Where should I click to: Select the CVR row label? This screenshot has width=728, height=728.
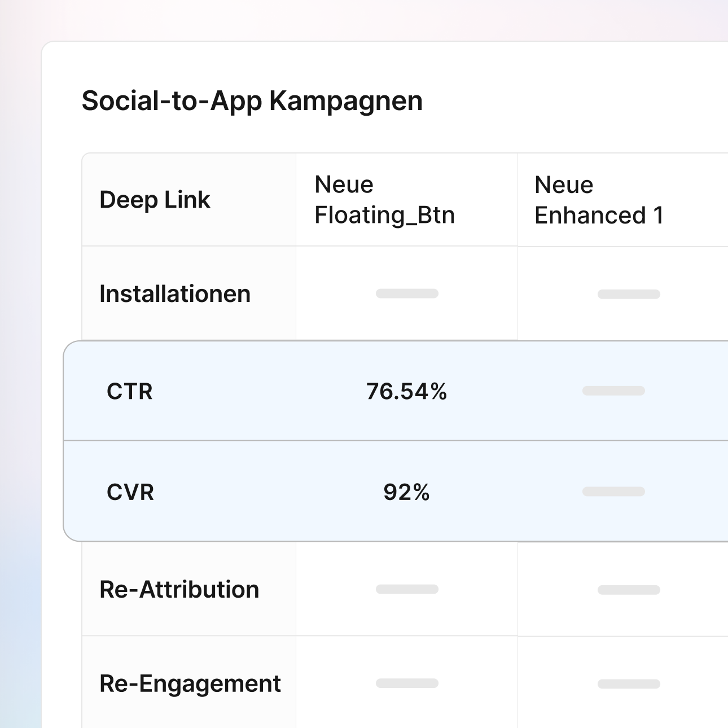130,492
